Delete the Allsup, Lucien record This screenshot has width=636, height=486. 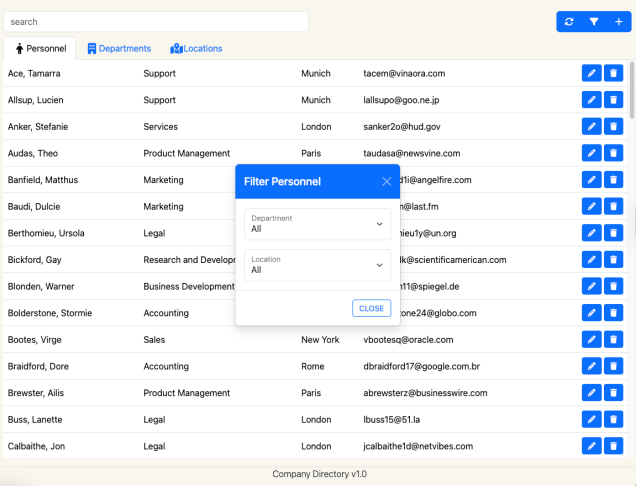tap(613, 100)
